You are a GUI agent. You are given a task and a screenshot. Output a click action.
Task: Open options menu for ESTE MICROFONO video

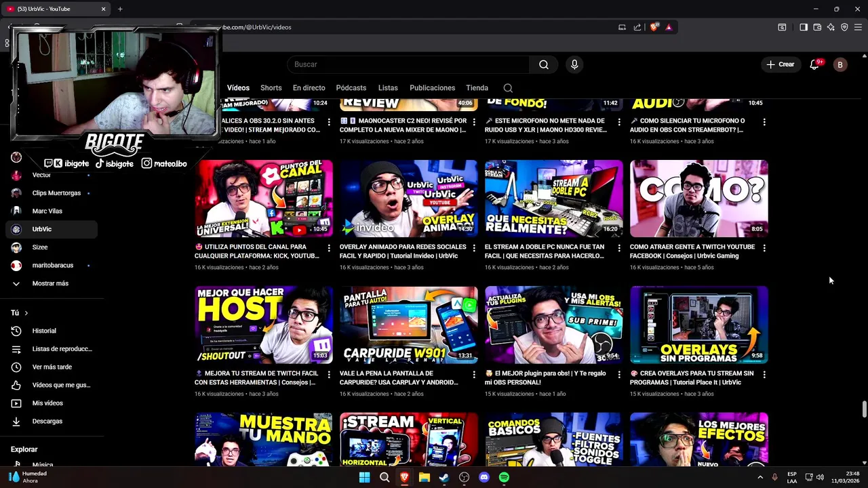point(619,122)
